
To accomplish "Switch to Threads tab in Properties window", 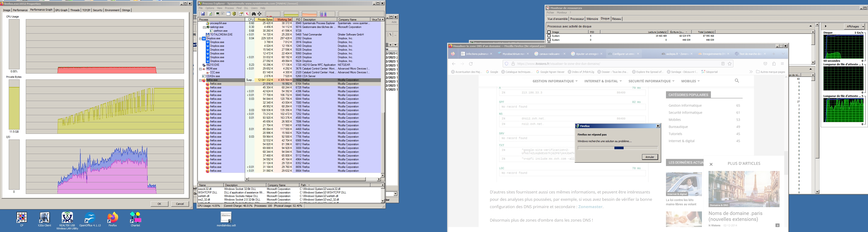I will pos(75,10).
